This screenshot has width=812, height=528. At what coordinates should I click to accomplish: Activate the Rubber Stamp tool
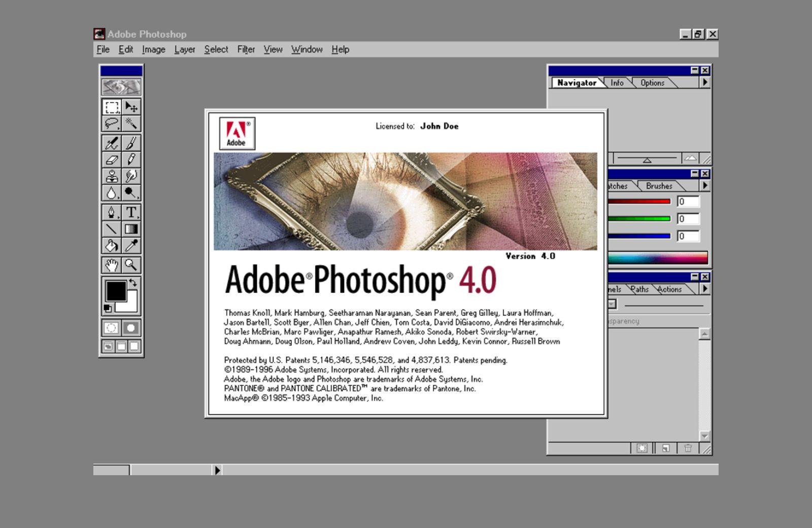click(112, 176)
